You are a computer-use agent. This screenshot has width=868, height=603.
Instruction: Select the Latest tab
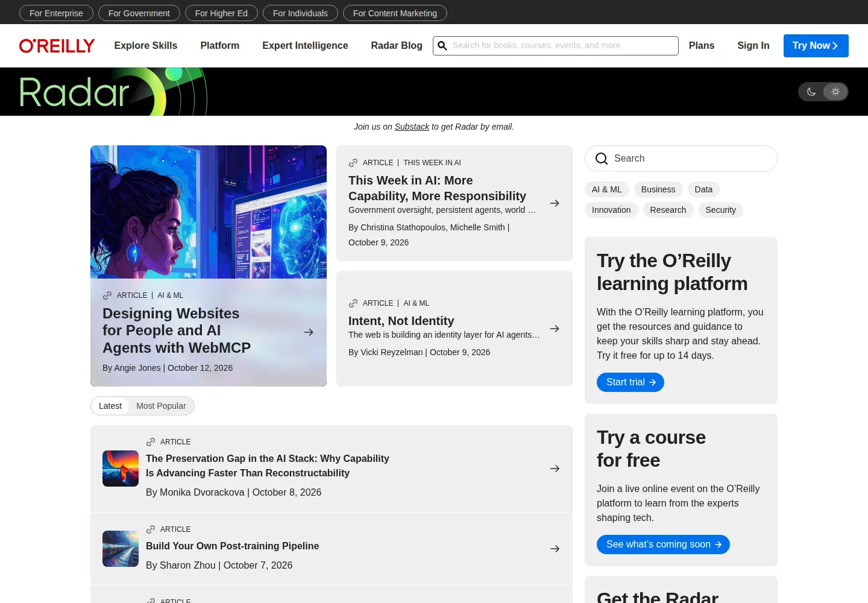[x=110, y=406]
